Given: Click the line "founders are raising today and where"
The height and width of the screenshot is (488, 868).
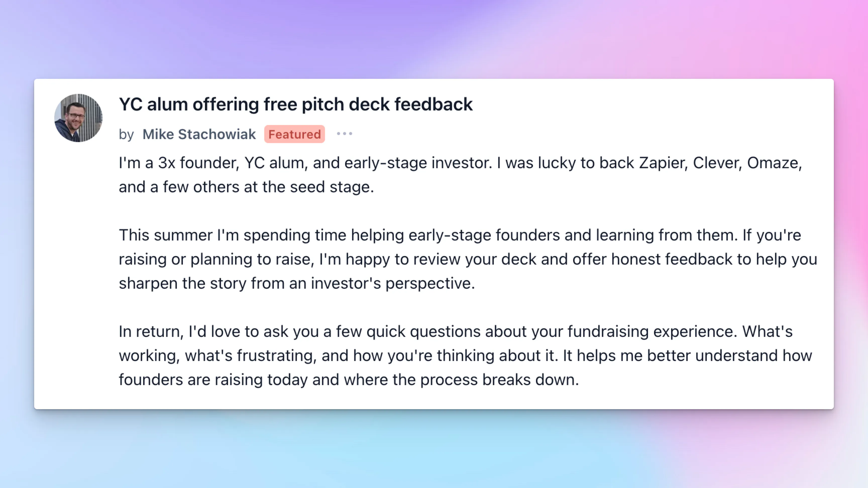Looking at the screenshot, I should click(349, 380).
